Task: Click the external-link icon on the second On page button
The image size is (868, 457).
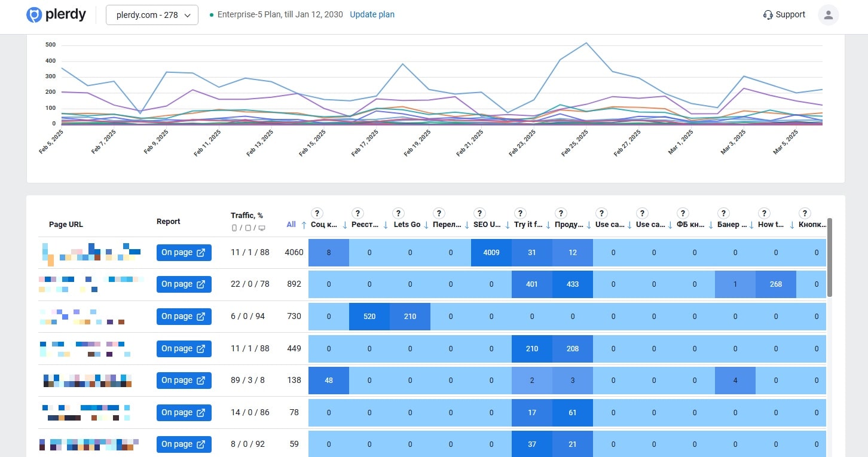Action: (201, 284)
